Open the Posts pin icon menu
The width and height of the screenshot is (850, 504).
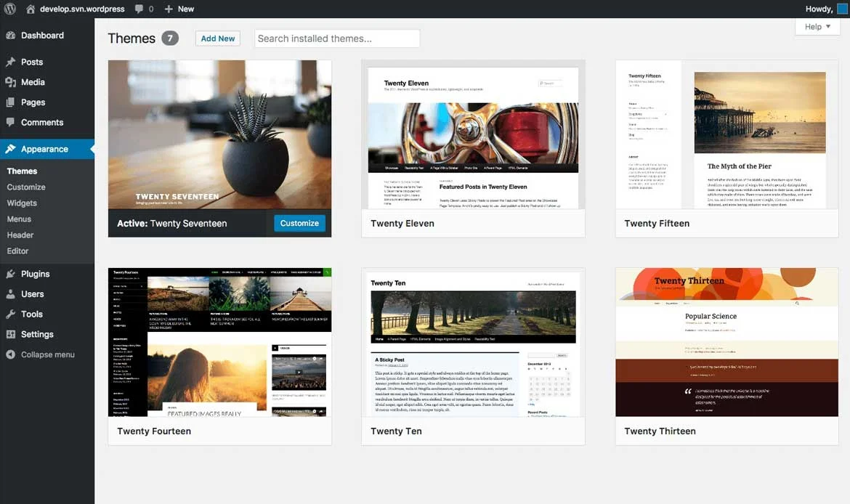point(10,62)
